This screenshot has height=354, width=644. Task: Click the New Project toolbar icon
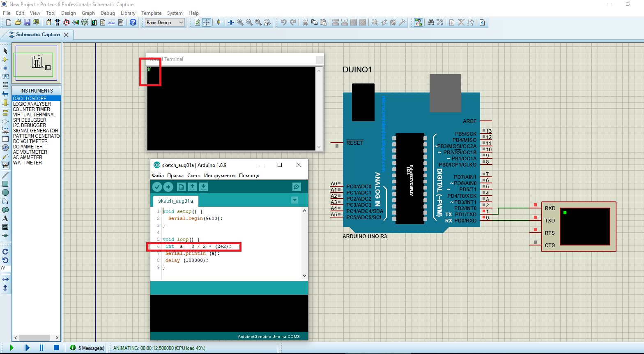pyautogui.click(x=8, y=22)
